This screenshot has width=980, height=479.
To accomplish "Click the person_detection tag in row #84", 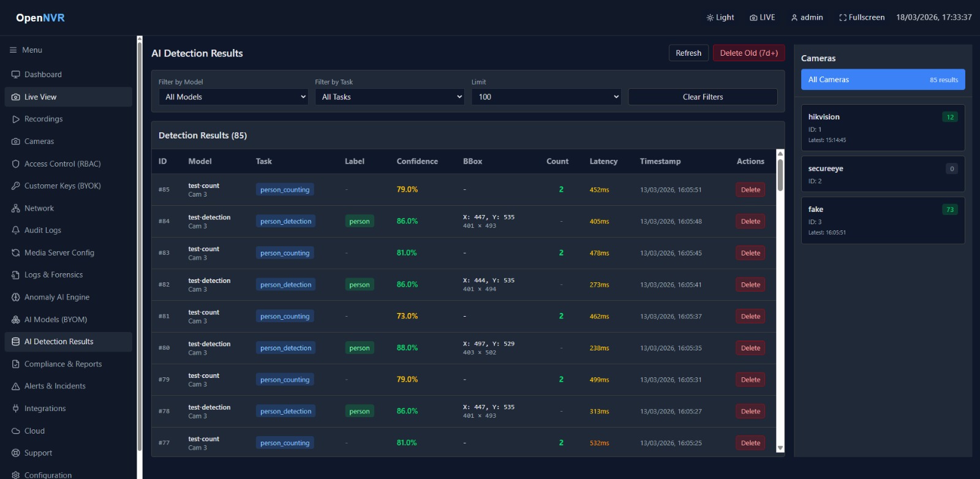I will [x=285, y=221].
